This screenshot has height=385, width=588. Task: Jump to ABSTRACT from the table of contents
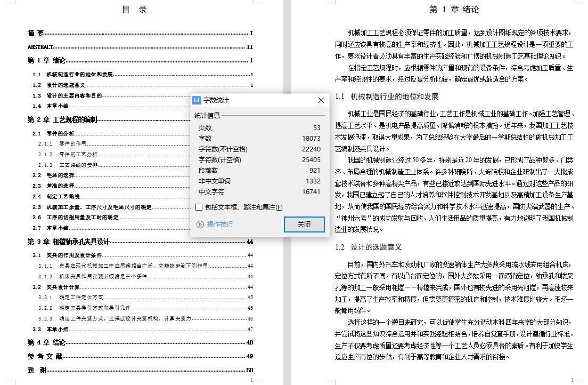click(x=40, y=47)
